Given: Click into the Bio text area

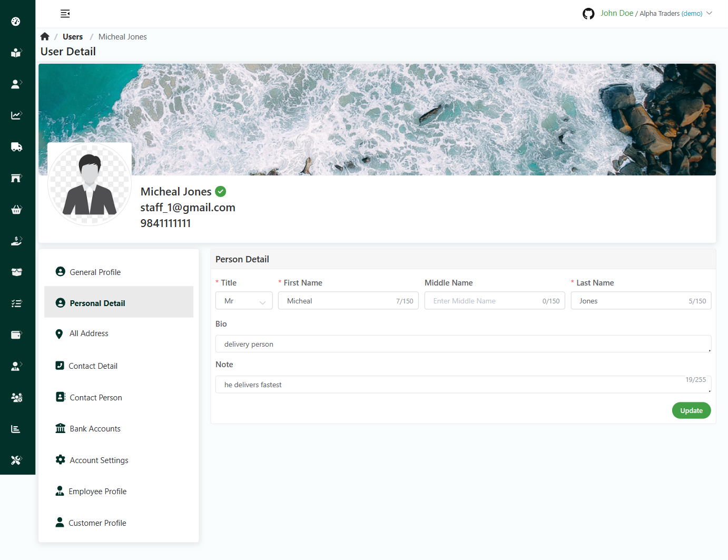Looking at the screenshot, I should pos(463,344).
